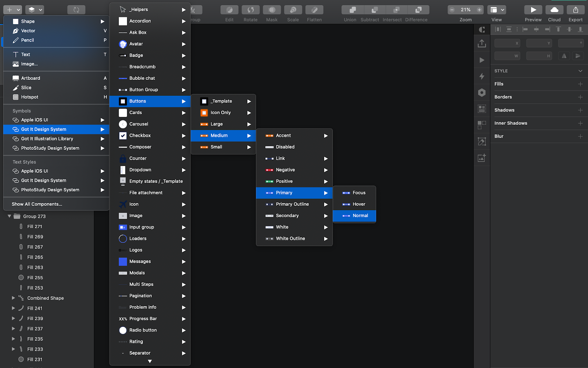Apply the Union boolean operation
The image size is (588, 368).
352,10
